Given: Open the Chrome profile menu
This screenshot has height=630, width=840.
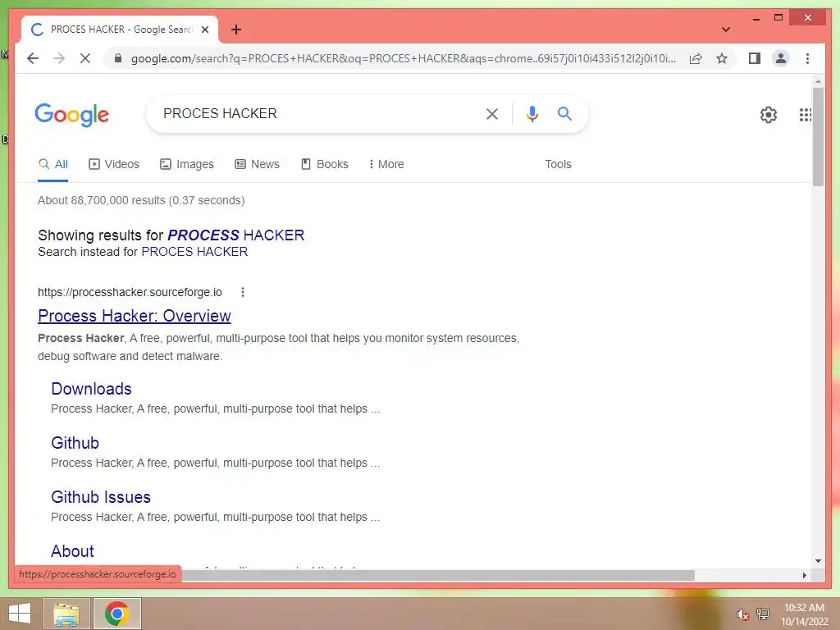Looking at the screenshot, I should 781,58.
